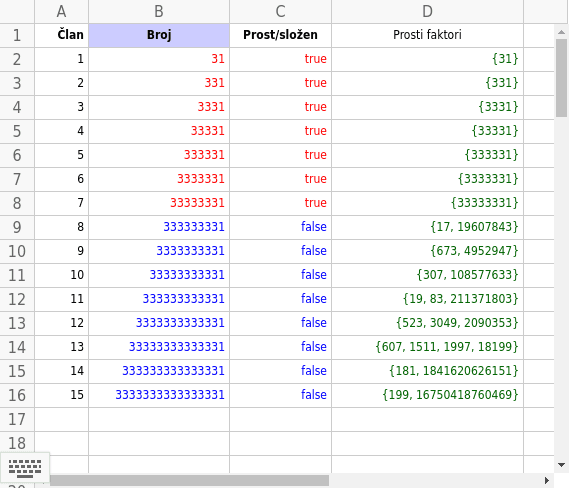Select column D header
This screenshot has height=490, width=571.
click(x=428, y=12)
